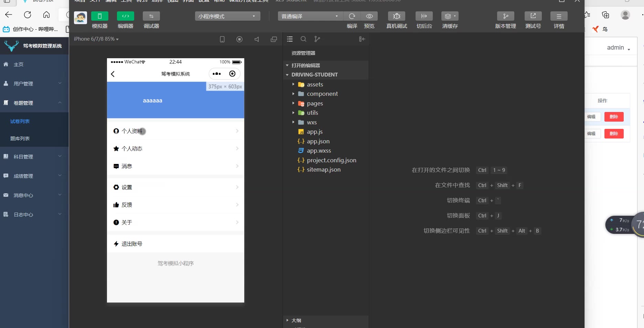The height and width of the screenshot is (328, 644).
Task: Open the 小程序模式 mode dropdown
Action: [x=227, y=16]
